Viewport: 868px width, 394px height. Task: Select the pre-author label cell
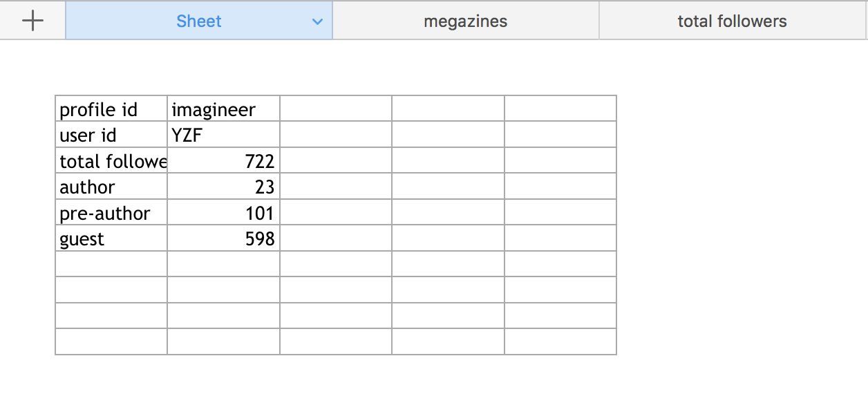[x=111, y=212]
